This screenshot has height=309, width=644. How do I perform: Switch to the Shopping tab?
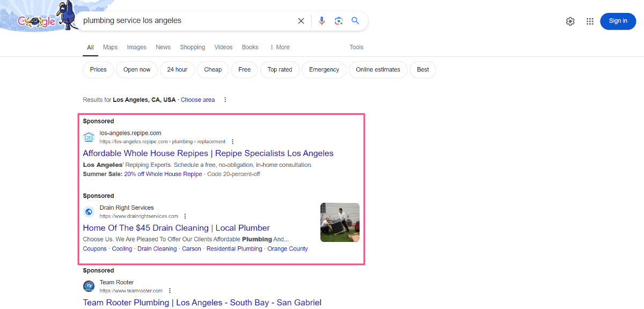pyautogui.click(x=193, y=47)
